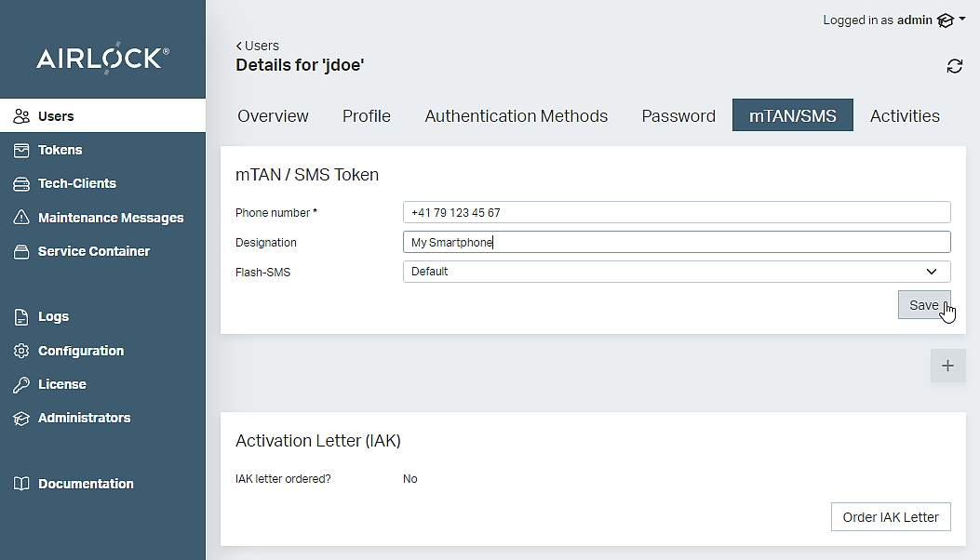Click the Configuration gear icon

[x=21, y=351]
